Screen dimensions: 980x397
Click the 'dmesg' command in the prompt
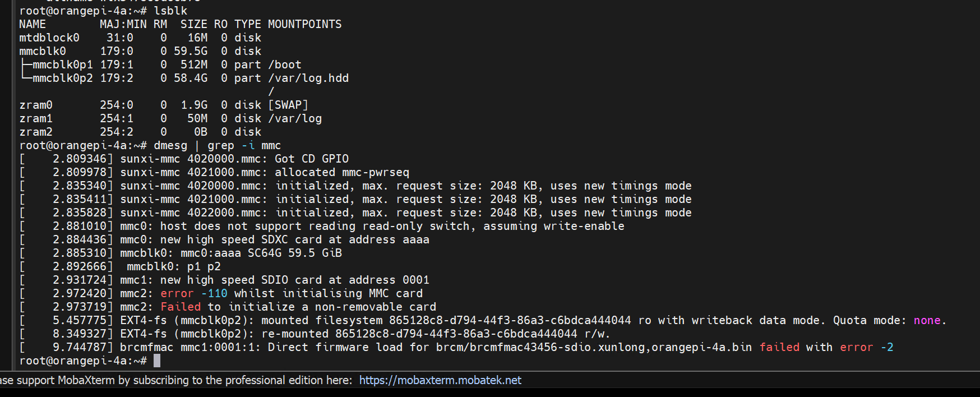tap(170, 145)
